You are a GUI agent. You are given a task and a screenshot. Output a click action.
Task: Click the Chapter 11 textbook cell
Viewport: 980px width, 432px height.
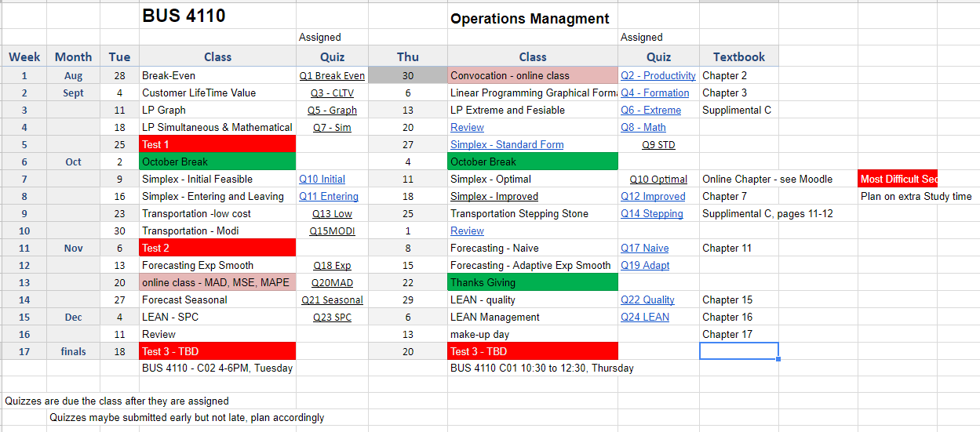(x=727, y=249)
